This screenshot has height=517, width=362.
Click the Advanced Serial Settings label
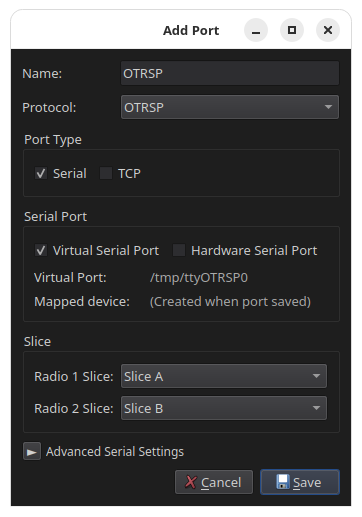pyautogui.click(x=115, y=452)
